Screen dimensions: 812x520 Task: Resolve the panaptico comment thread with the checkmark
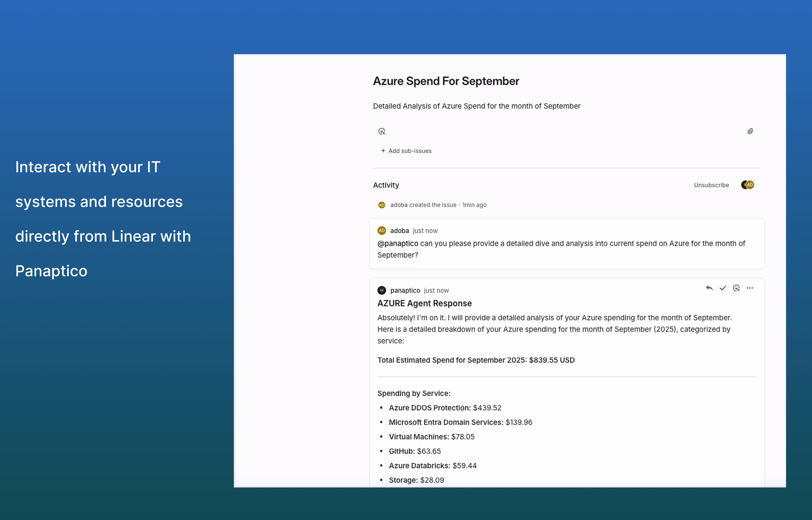coord(723,288)
